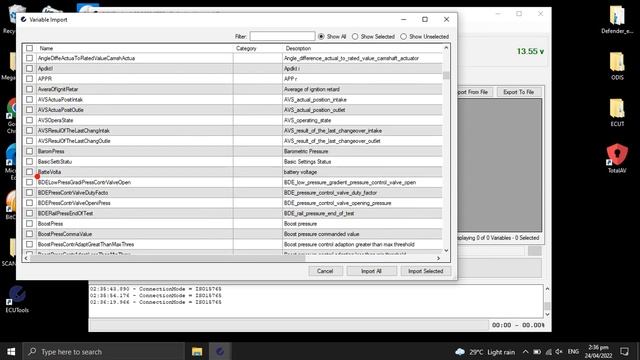Sort by the Description column header
Screen dimensions: 640x360
pyautogui.click(x=362, y=48)
